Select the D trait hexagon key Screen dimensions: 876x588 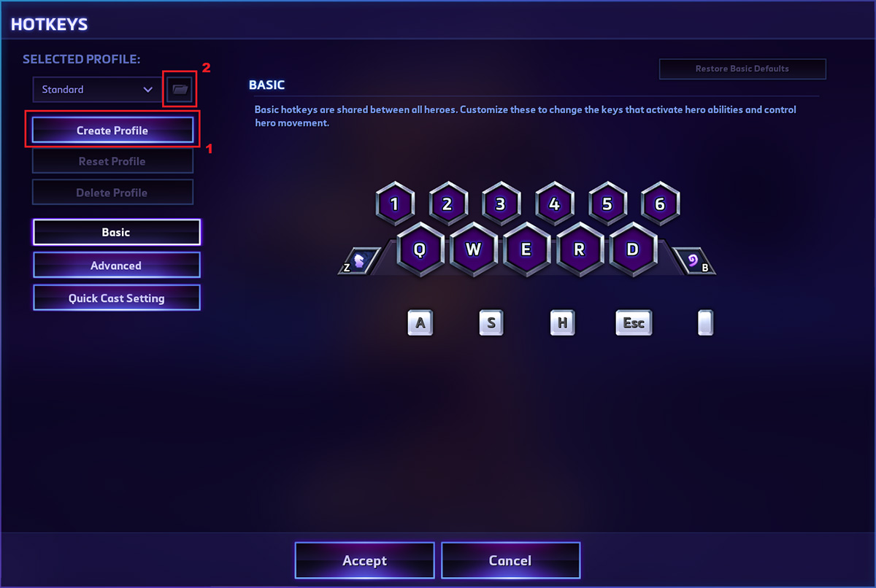click(632, 249)
